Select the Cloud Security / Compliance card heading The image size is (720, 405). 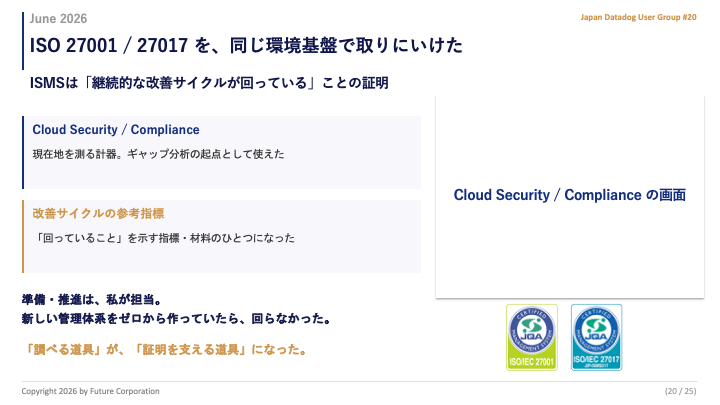pos(116,130)
